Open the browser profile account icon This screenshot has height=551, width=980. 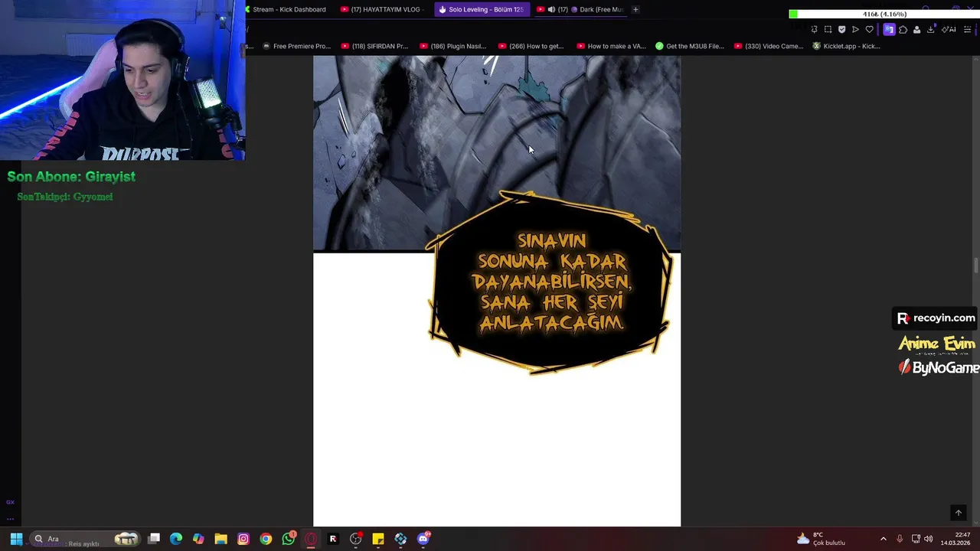[916, 30]
